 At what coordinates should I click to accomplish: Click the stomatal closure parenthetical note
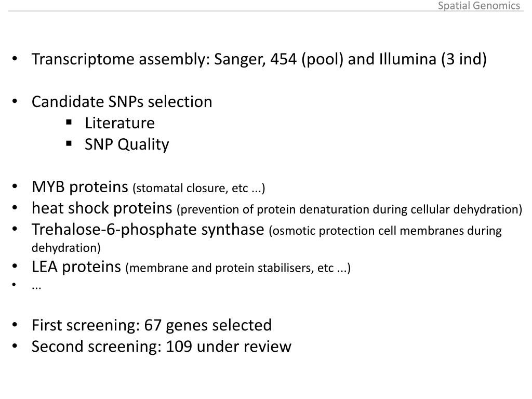199,188
